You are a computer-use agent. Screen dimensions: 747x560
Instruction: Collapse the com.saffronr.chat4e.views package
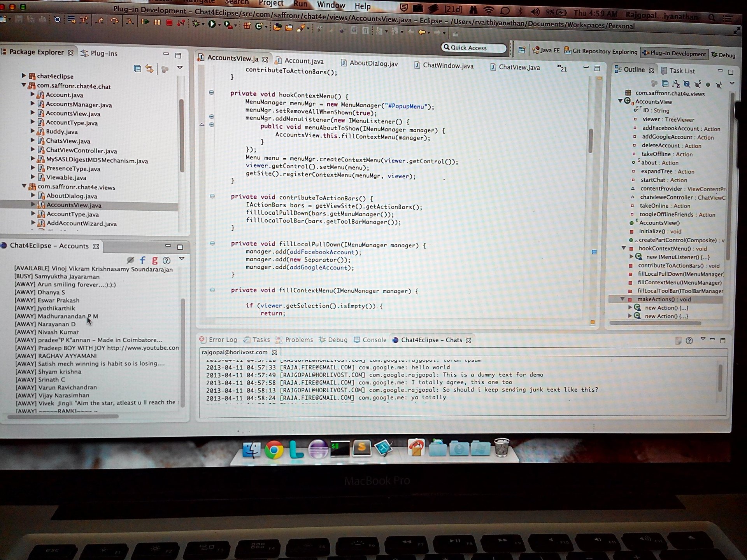[x=24, y=187]
